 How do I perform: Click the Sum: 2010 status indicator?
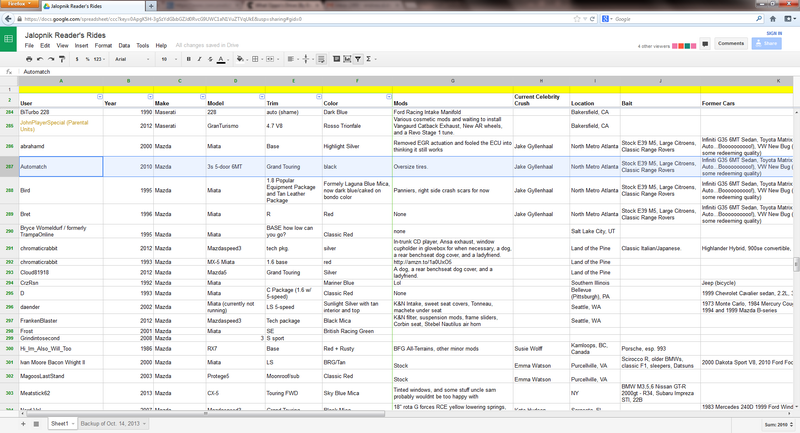[779, 424]
